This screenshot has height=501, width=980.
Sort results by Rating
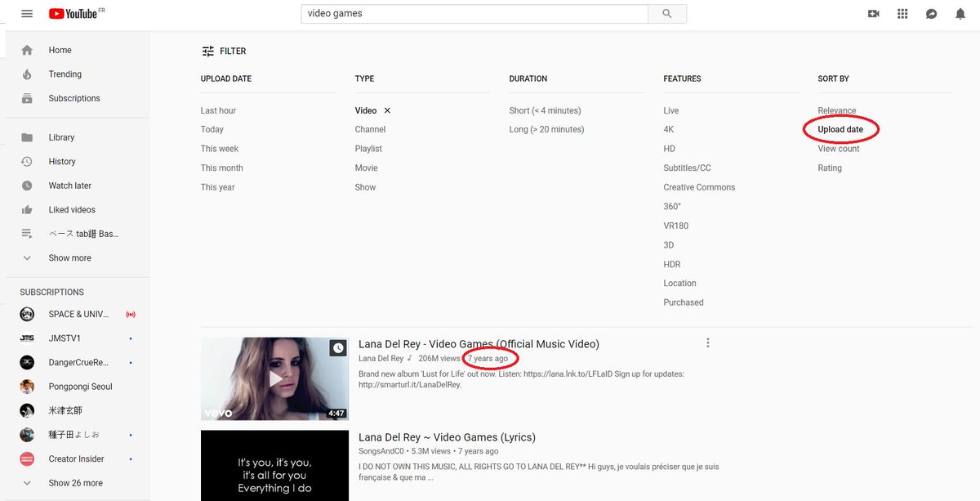click(x=830, y=168)
